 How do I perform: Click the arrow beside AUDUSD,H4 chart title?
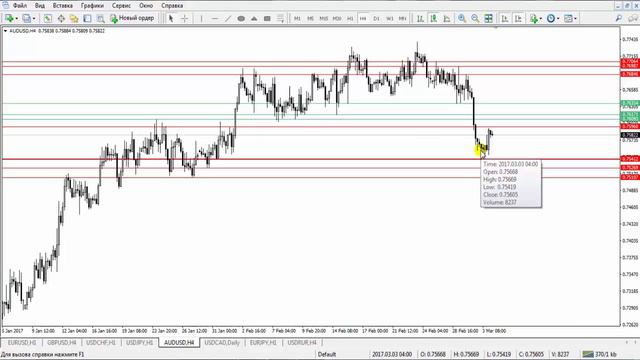tap(5, 31)
